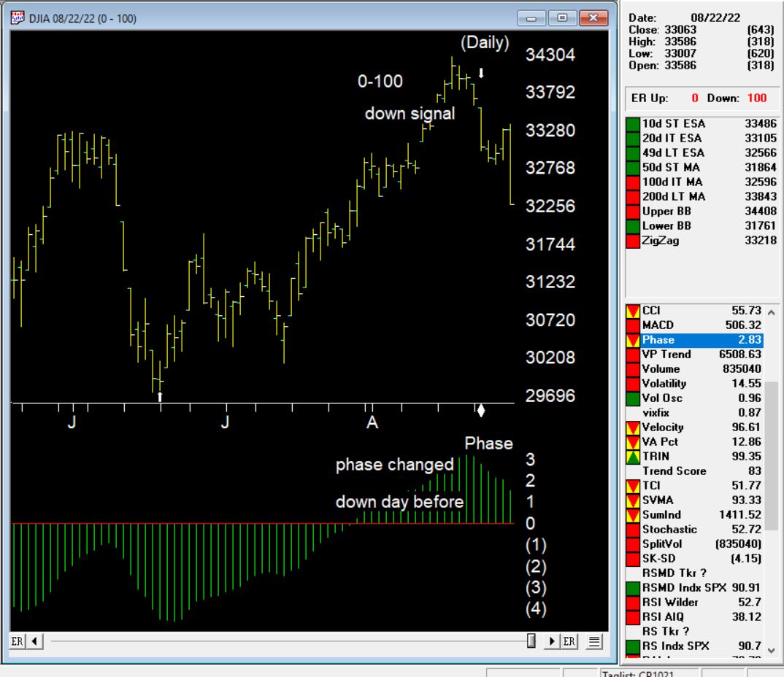Select the MACD indicator entry
The height and width of the screenshot is (677, 784).
[693, 325]
